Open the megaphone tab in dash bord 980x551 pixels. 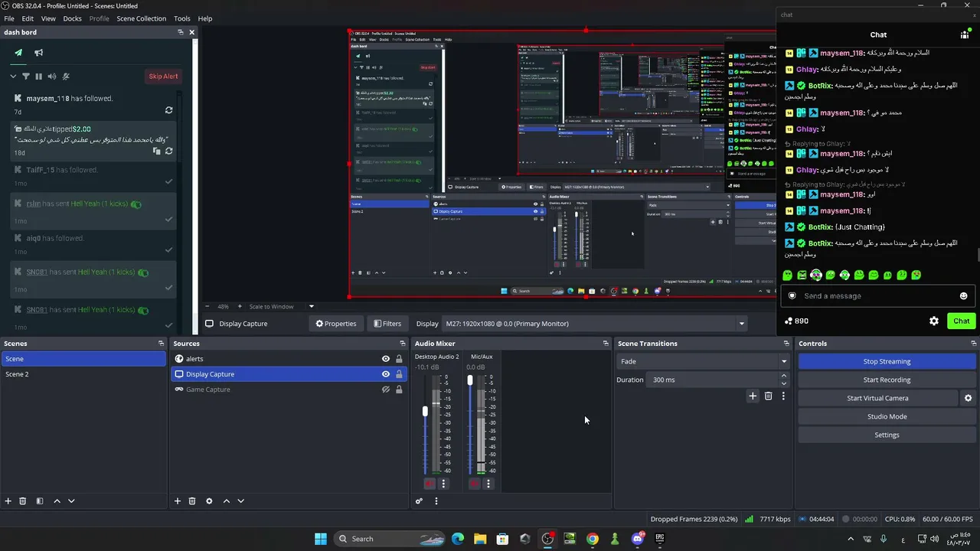click(x=38, y=53)
